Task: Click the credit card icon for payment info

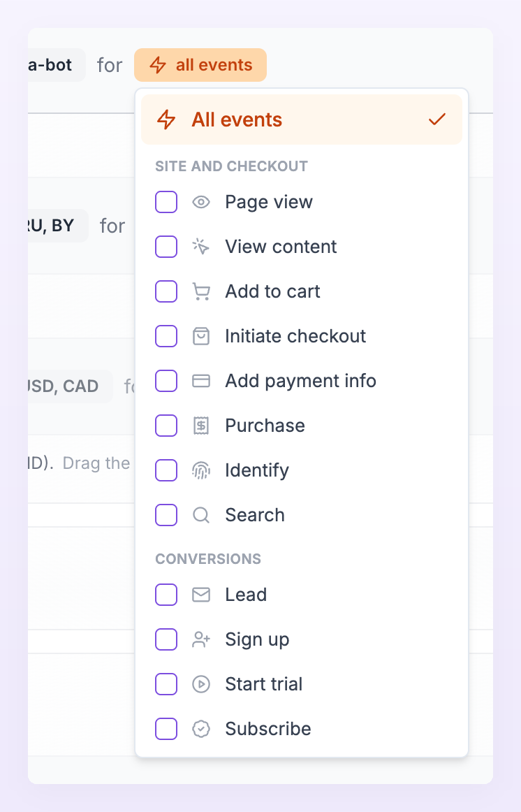Action: point(200,381)
